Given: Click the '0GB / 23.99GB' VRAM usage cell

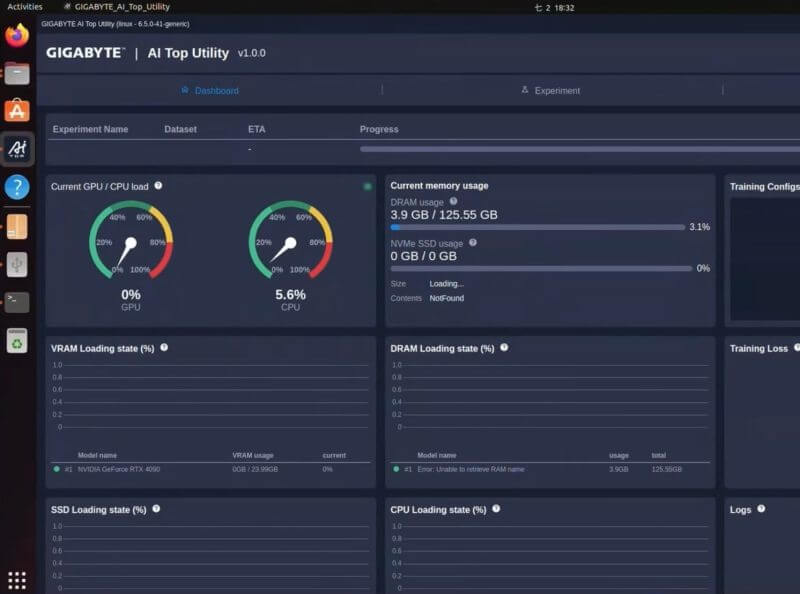Looking at the screenshot, I should [x=255, y=469].
